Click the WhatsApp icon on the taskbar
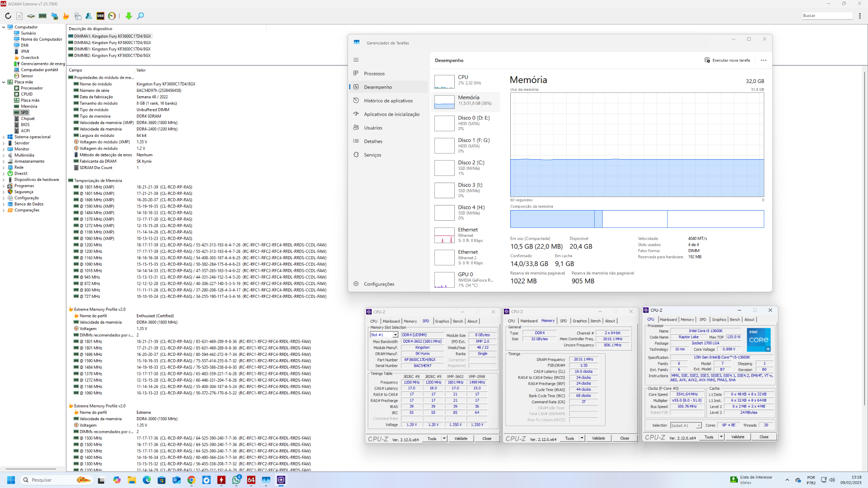868x488 pixels. (x=236, y=480)
